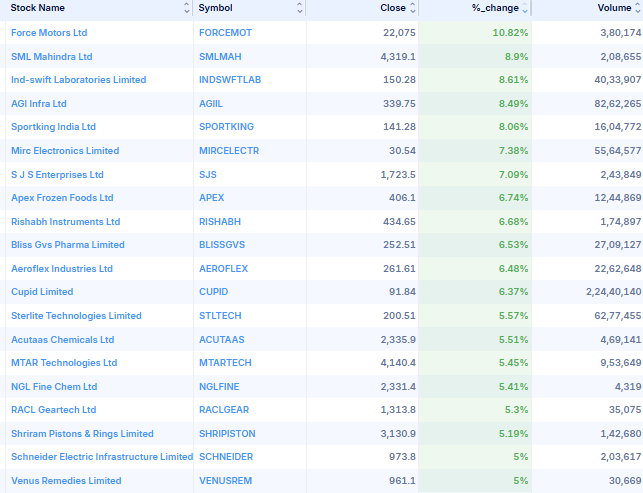Select the Volume column header label

point(614,8)
